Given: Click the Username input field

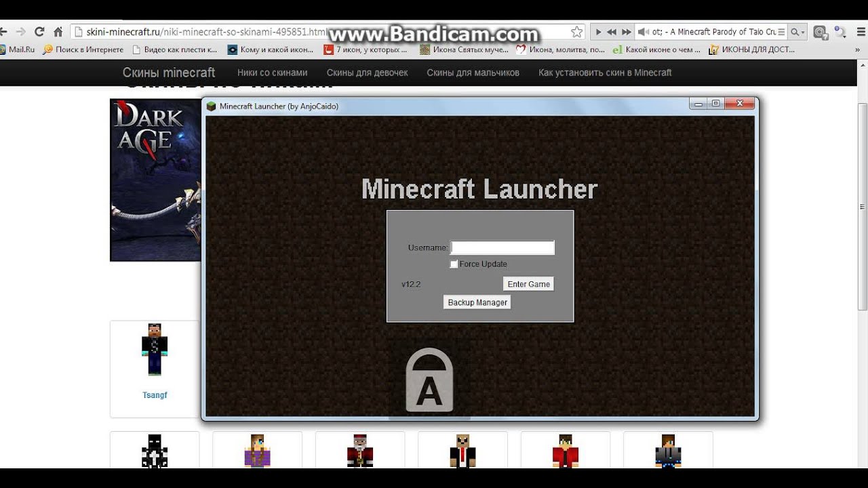Looking at the screenshot, I should point(502,247).
